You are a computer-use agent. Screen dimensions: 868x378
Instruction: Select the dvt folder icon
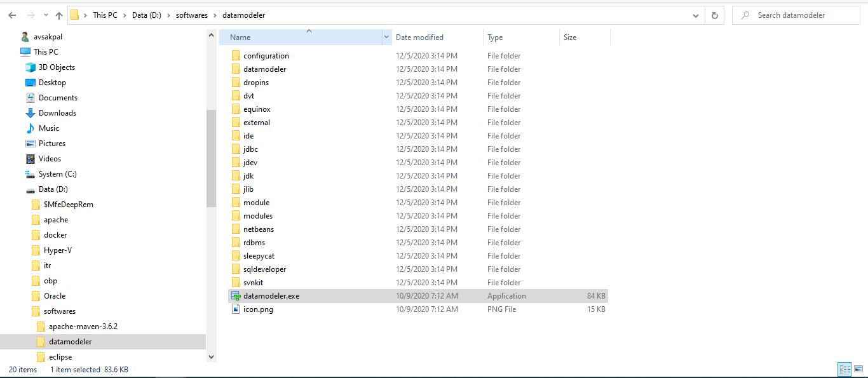point(236,96)
